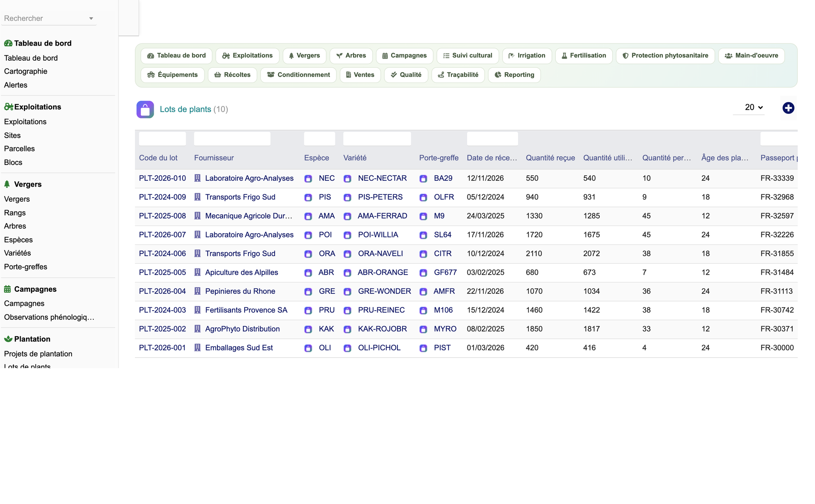The width and height of the screenshot is (815, 504).
Task: Click supplier icon for AgroPhyto Distribution
Action: (197, 329)
